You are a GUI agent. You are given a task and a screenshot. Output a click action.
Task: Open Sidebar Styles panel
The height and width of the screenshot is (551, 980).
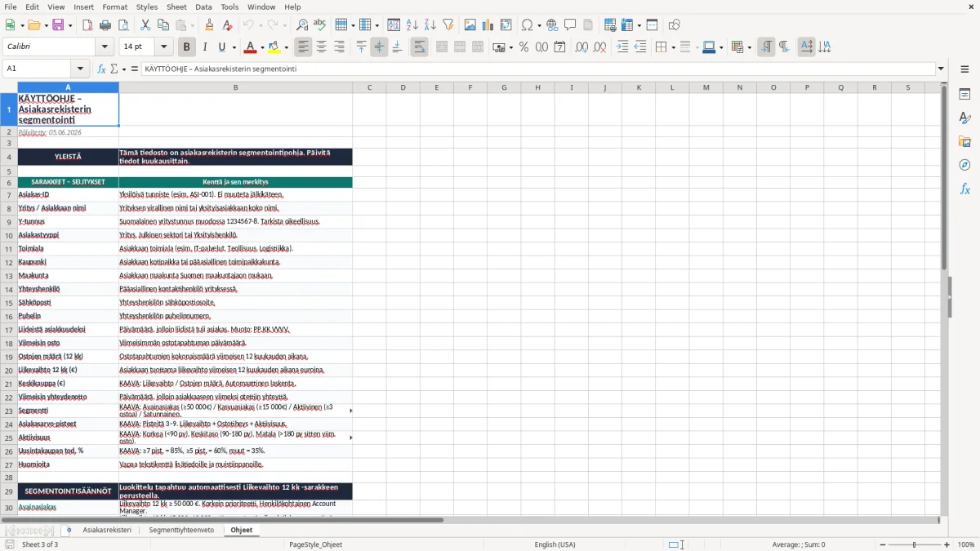964,118
